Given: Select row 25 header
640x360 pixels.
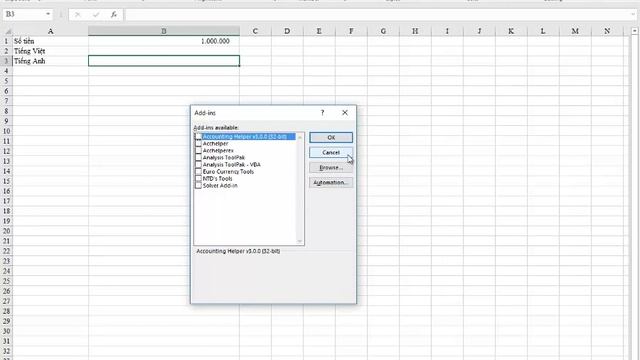Looking at the screenshot, I should tap(7, 281).
